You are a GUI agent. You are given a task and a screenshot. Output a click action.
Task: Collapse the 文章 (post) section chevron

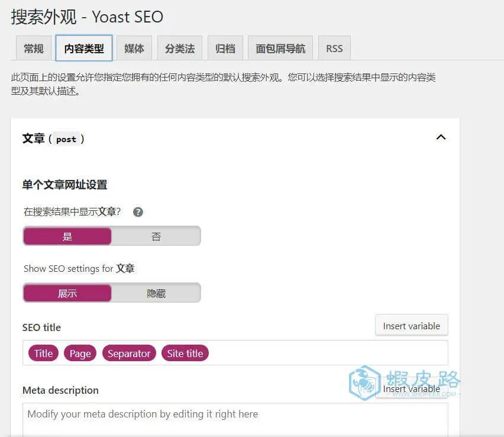tap(441, 138)
